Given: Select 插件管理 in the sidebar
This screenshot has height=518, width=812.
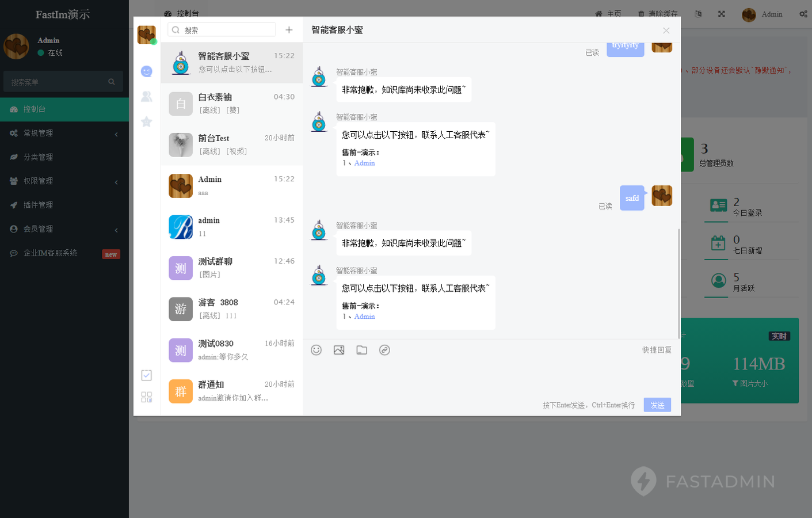Looking at the screenshot, I should coord(38,205).
